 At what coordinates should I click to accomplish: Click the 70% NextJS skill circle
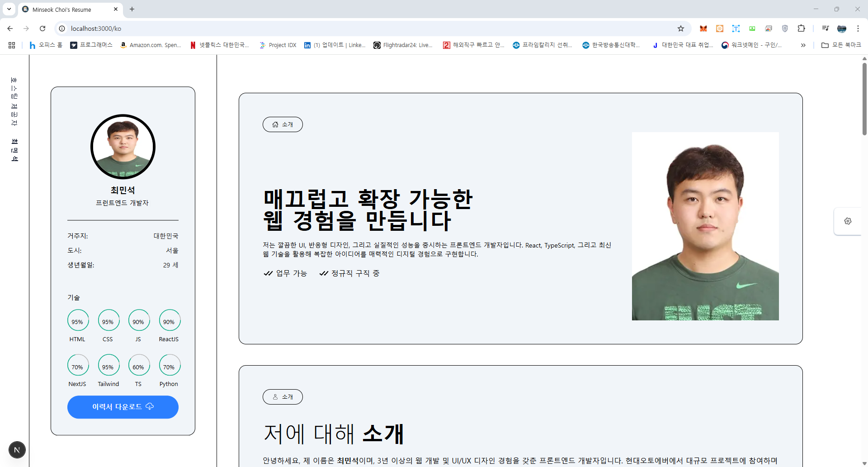[78, 366]
